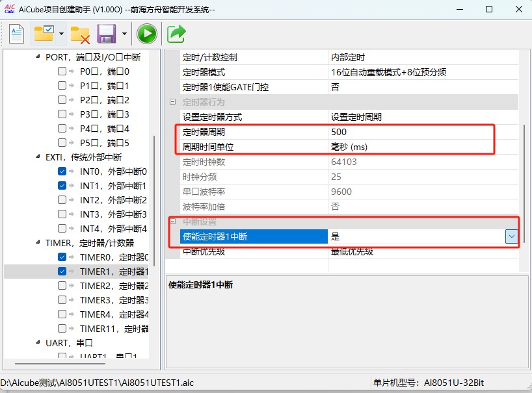Select the INT0,外部中断0 tree item
Viewport: 532px width, 393px height.
[113, 171]
